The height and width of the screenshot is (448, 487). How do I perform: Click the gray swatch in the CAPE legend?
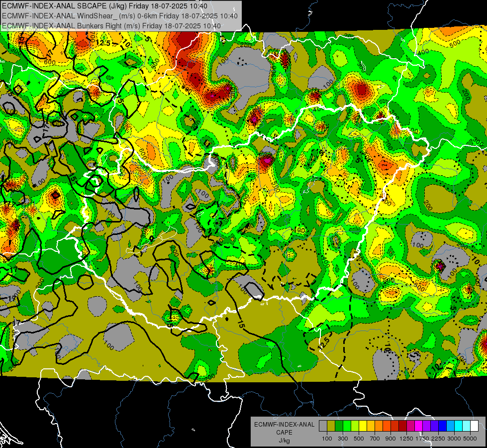pyautogui.click(x=323, y=426)
